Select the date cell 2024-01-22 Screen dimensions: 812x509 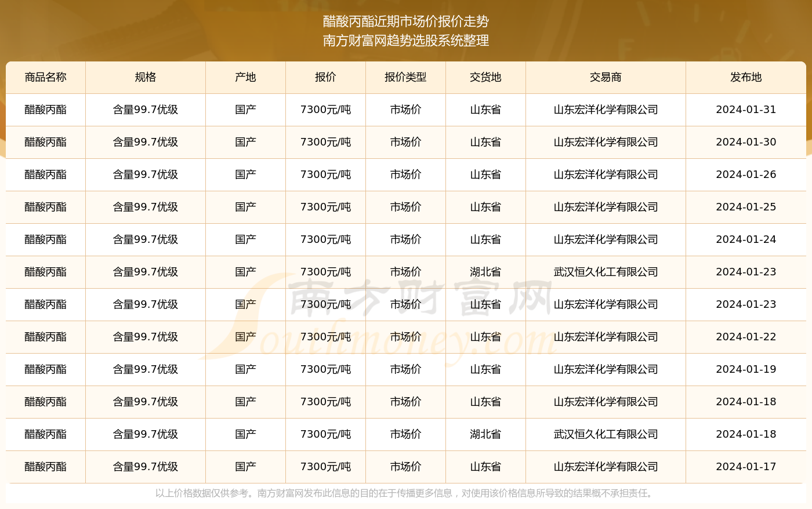[x=746, y=337]
